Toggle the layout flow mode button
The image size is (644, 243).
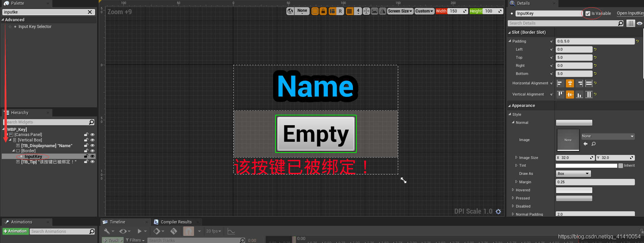pos(332,11)
